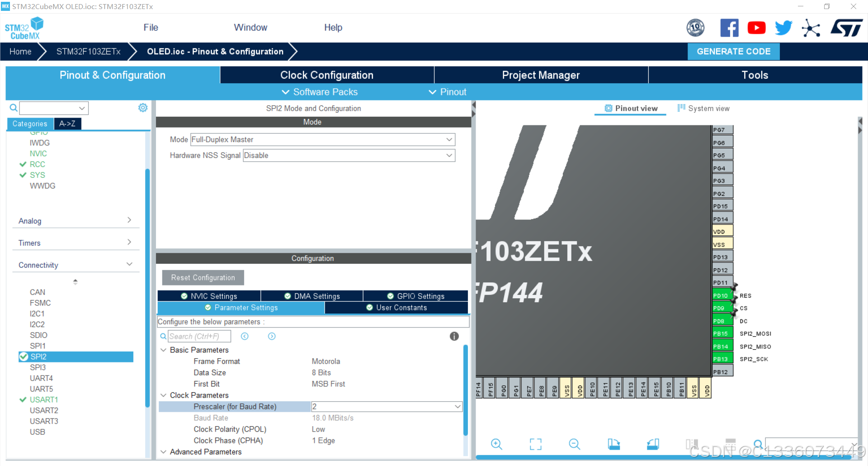The width and height of the screenshot is (868, 466).
Task: Go to the previous parameter search result
Action: pos(245,336)
